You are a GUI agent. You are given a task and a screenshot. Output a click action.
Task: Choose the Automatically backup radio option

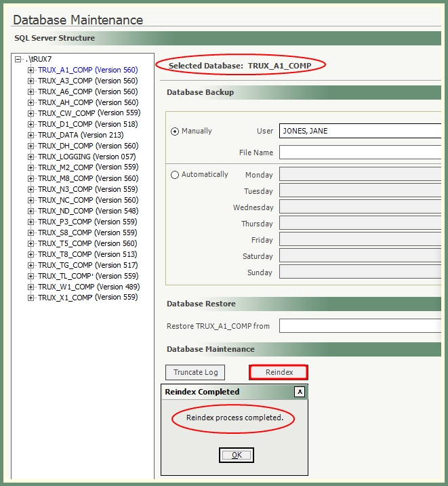(x=175, y=175)
